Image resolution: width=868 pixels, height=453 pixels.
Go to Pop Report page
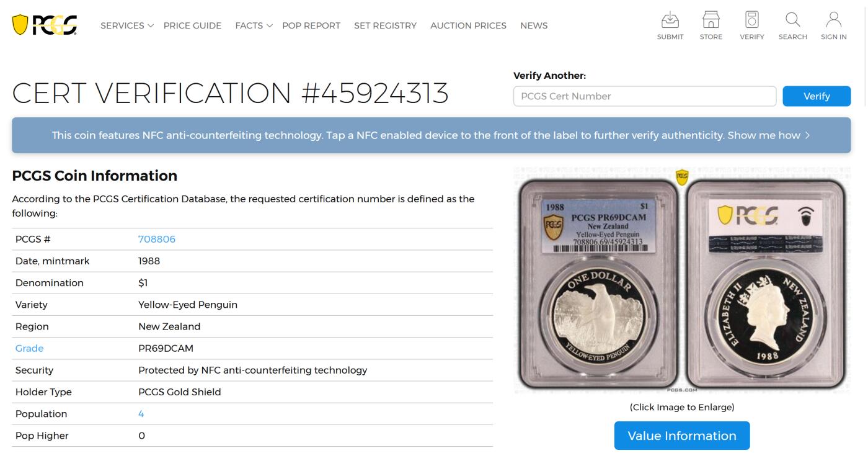tap(311, 25)
